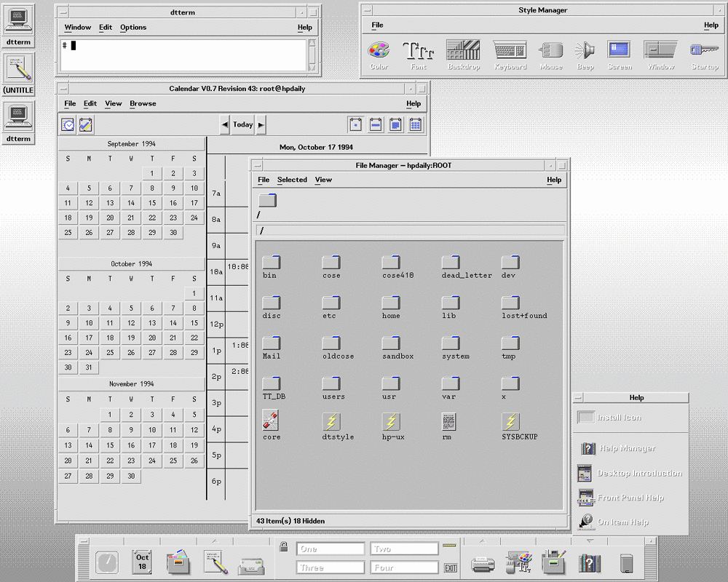The height and width of the screenshot is (582, 728).
Task: Click the printer icon on front panel
Action: click(483, 565)
